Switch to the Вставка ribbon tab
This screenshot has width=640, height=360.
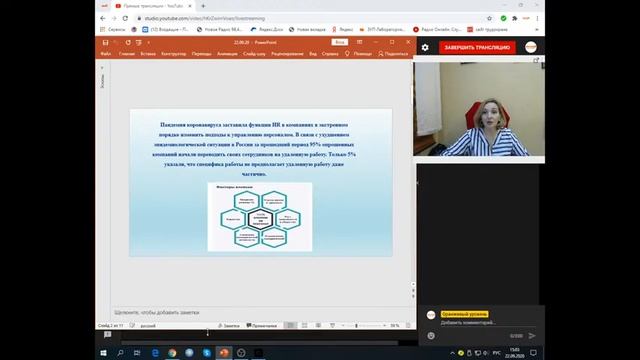(148, 54)
